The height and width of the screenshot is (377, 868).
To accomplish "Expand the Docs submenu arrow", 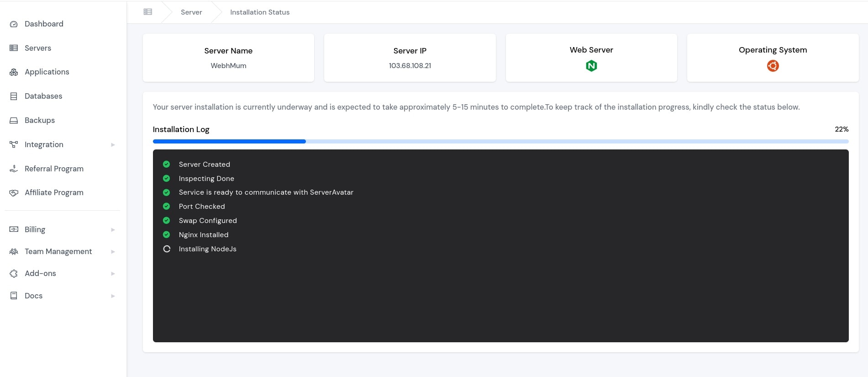I will (113, 296).
